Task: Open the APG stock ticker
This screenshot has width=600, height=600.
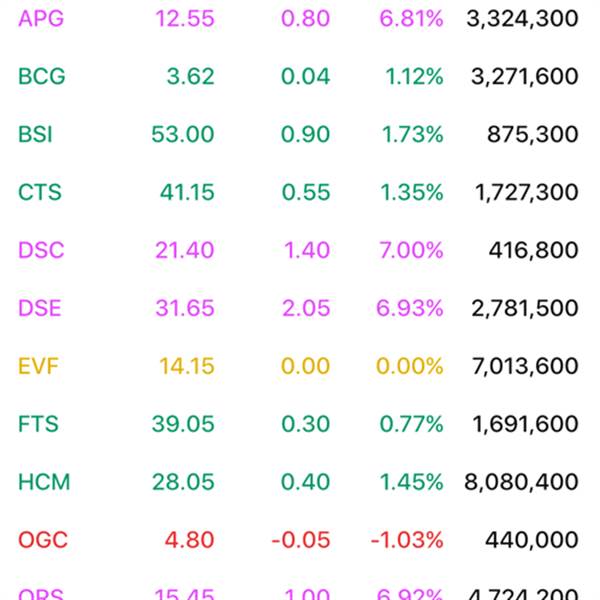Action: [x=41, y=18]
